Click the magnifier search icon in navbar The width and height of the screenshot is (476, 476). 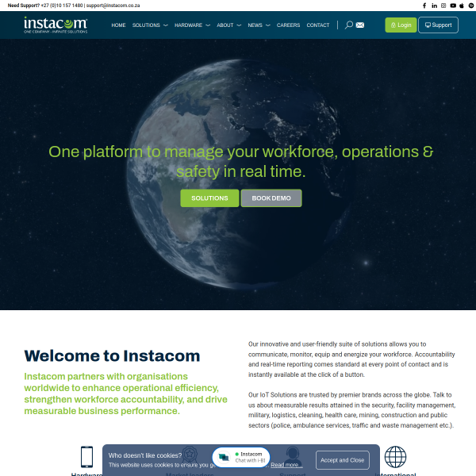click(x=349, y=25)
